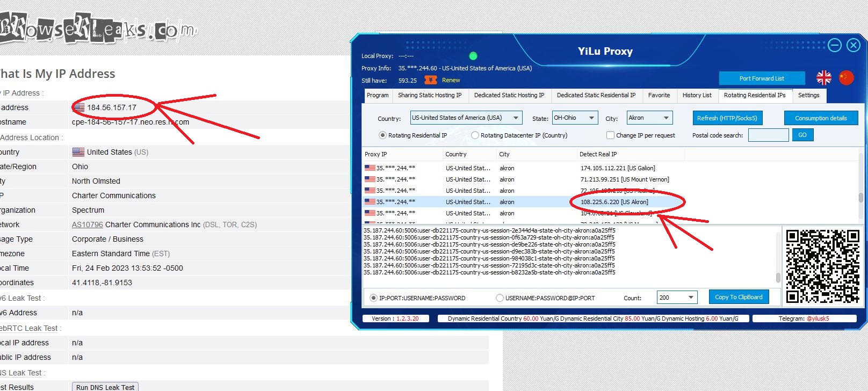868x391 pixels.
Task: Focus the Postal code search field
Action: pyautogui.click(x=769, y=135)
